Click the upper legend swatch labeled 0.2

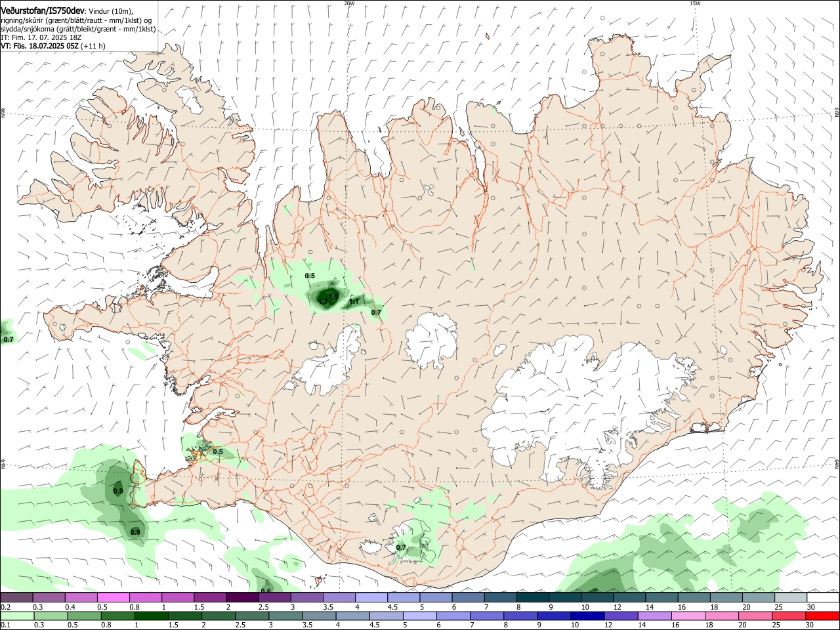point(16,597)
